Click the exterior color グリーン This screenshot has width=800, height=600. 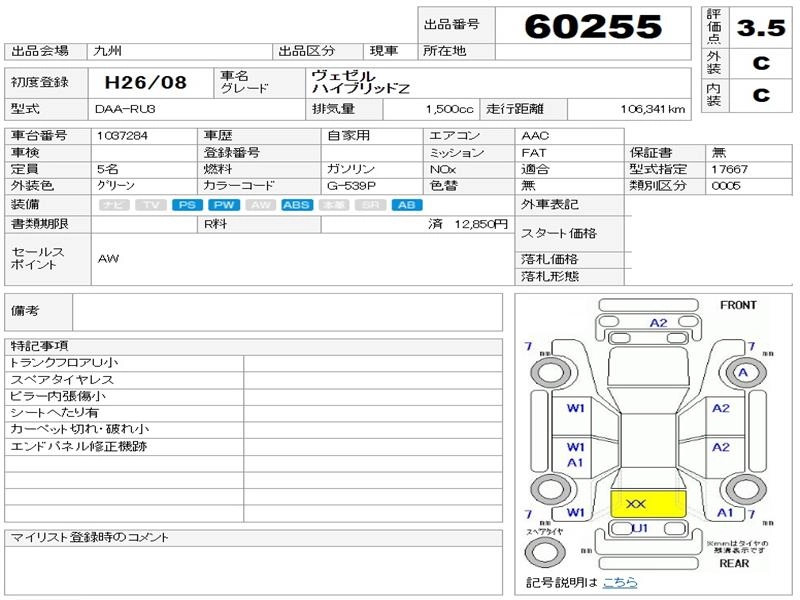(116, 186)
